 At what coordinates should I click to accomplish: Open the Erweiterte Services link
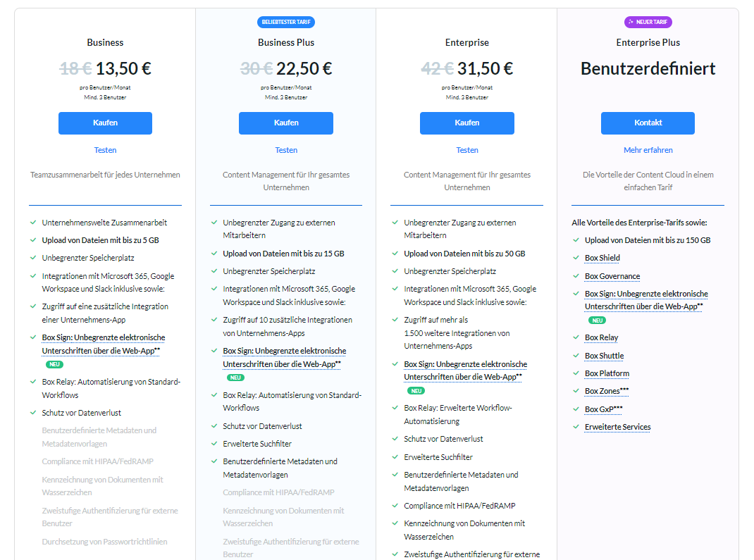point(617,427)
